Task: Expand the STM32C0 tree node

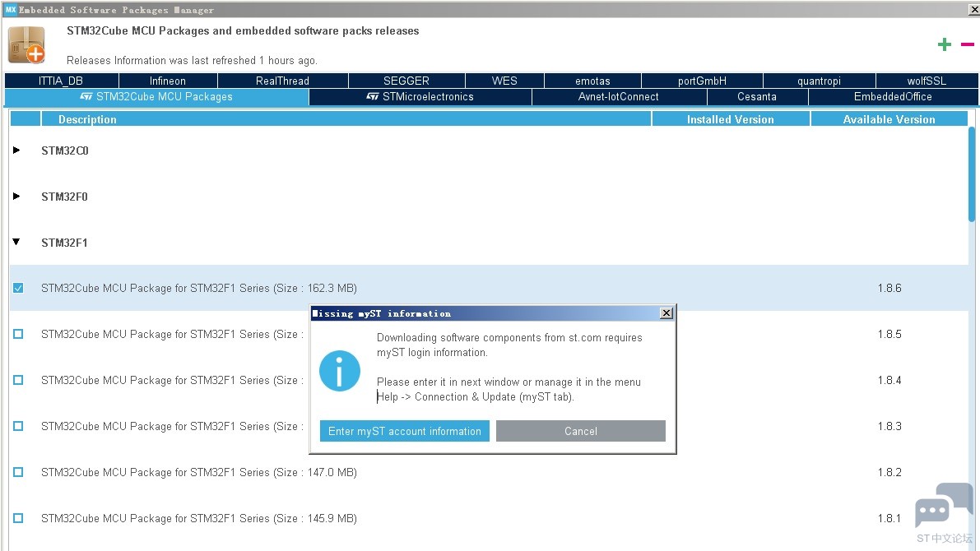Action: 17,150
